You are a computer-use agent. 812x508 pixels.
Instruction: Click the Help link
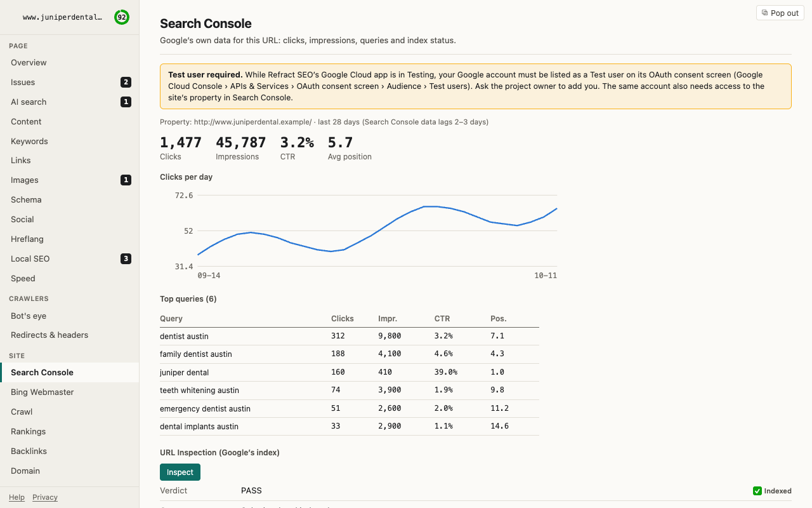(x=16, y=497)
